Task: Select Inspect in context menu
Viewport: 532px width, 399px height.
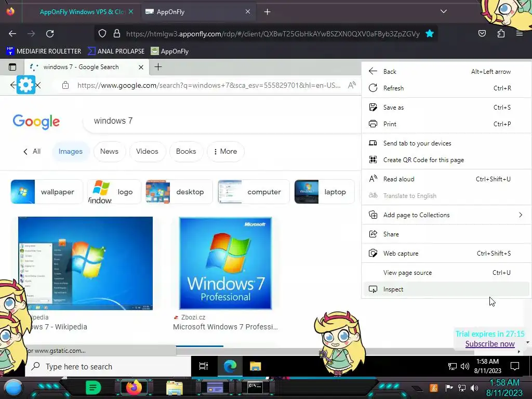Action: click(x=446, y=289)
